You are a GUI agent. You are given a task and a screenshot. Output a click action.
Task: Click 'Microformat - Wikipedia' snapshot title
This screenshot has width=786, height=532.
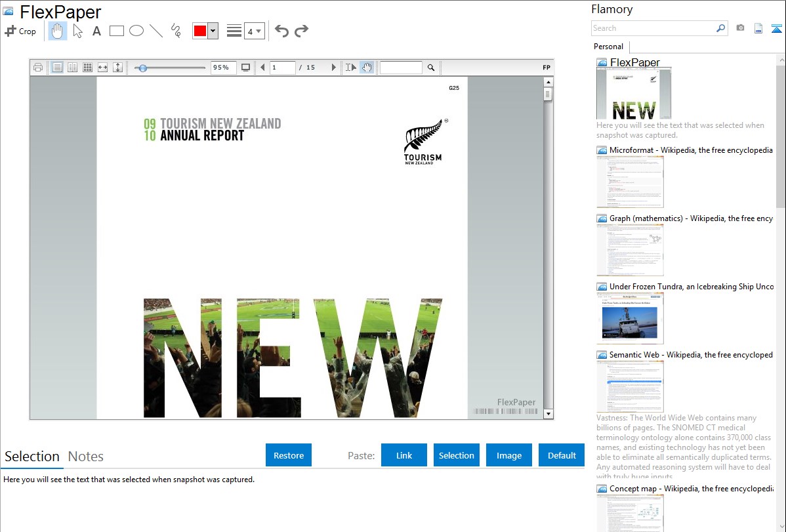click(x=691, y=150)
